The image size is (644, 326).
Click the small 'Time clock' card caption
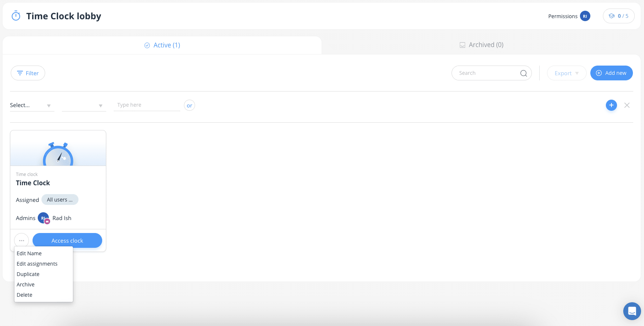27,174
